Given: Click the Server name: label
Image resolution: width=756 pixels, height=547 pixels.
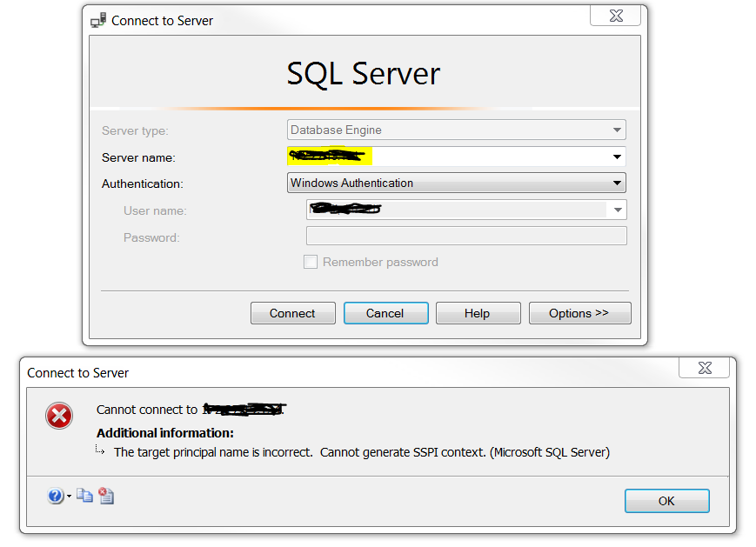Looking at the screenshot, I should tap(138, 157).
